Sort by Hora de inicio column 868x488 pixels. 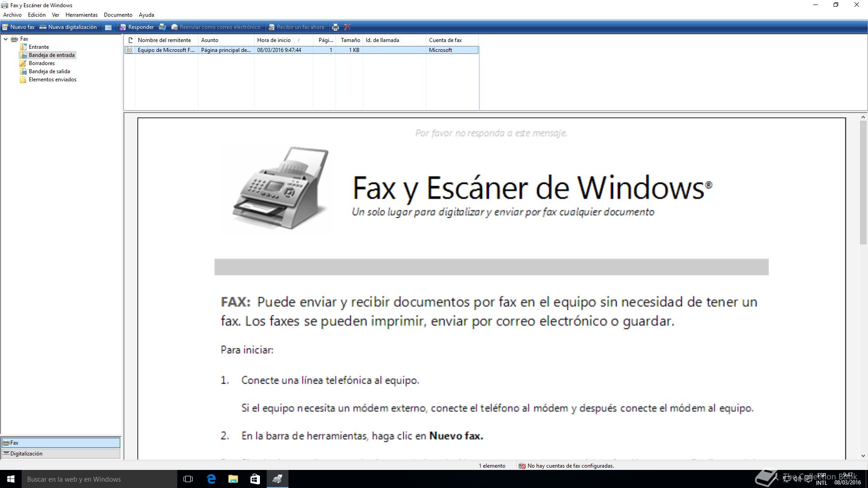[283, 40]
